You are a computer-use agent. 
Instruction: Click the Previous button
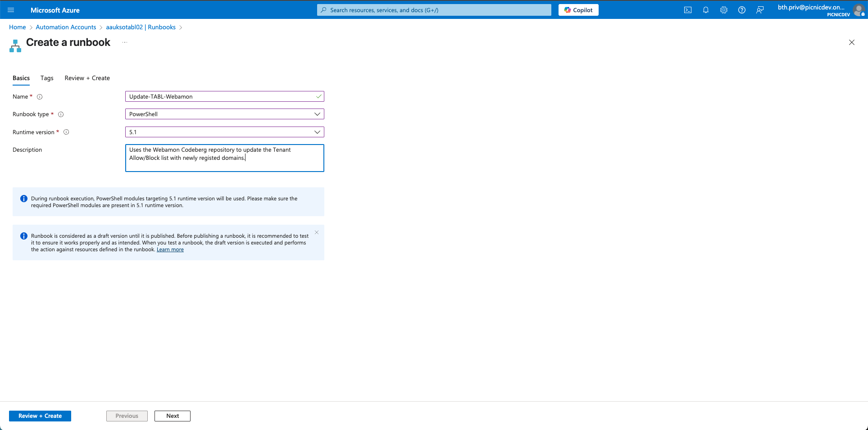(x=127, y=416)
